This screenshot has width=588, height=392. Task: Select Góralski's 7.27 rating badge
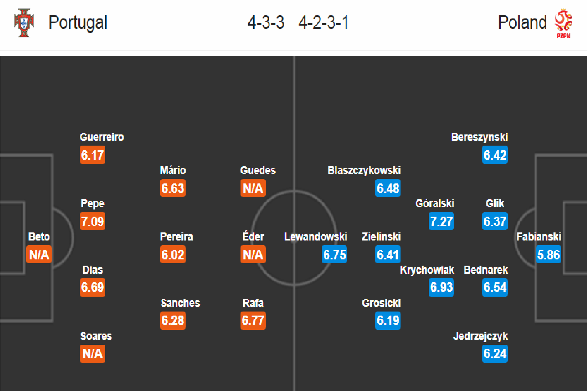(441, 221)
